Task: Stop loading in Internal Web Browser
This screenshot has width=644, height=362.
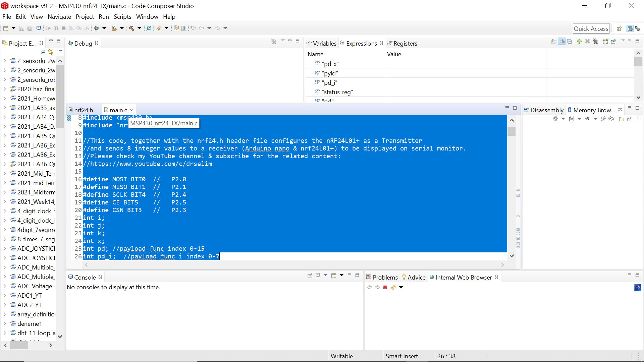Action: pyautogui.click(x=385, y=287)
